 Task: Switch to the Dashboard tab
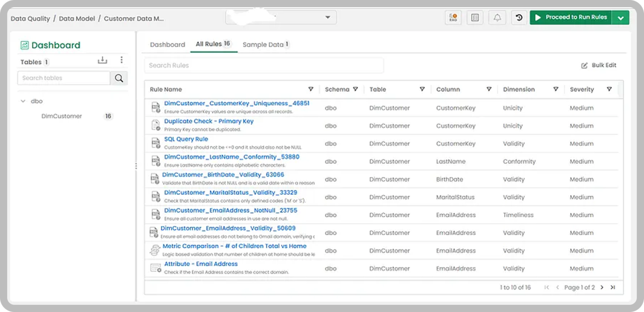click(167, 45)
